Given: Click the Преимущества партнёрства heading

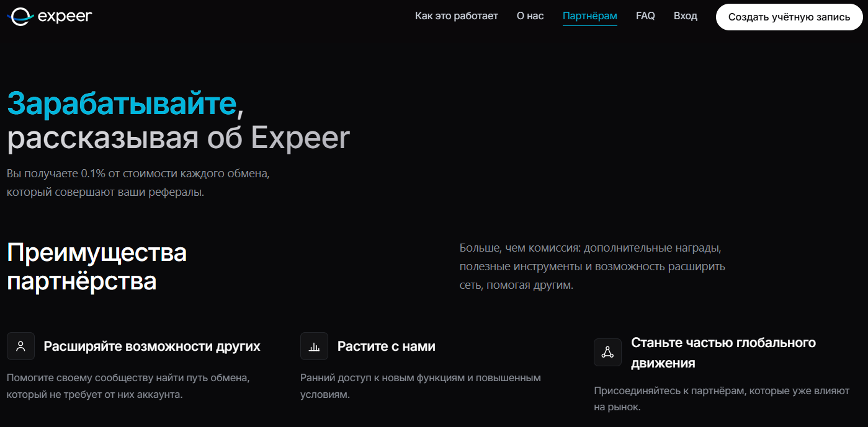Looking at the screenshot, I should pos(97,266).
